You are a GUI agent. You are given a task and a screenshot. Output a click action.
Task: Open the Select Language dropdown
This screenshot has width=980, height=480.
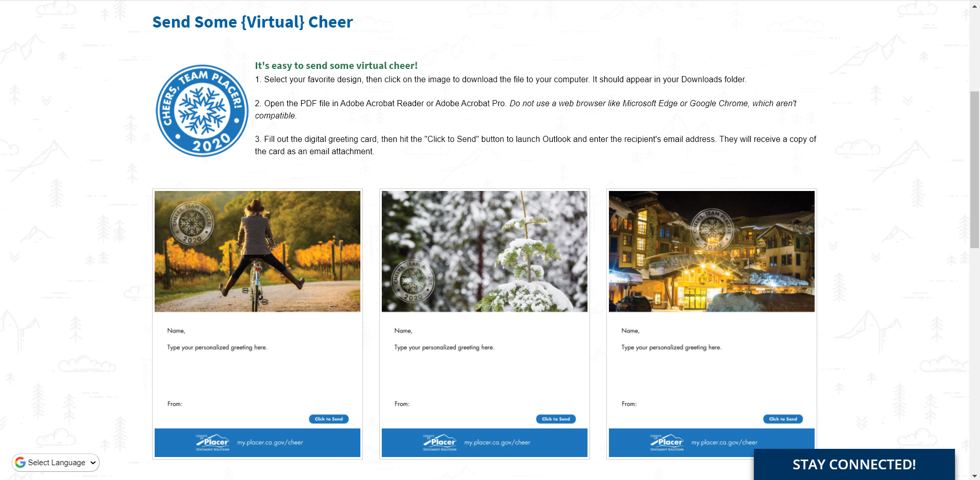pos(56,463)
